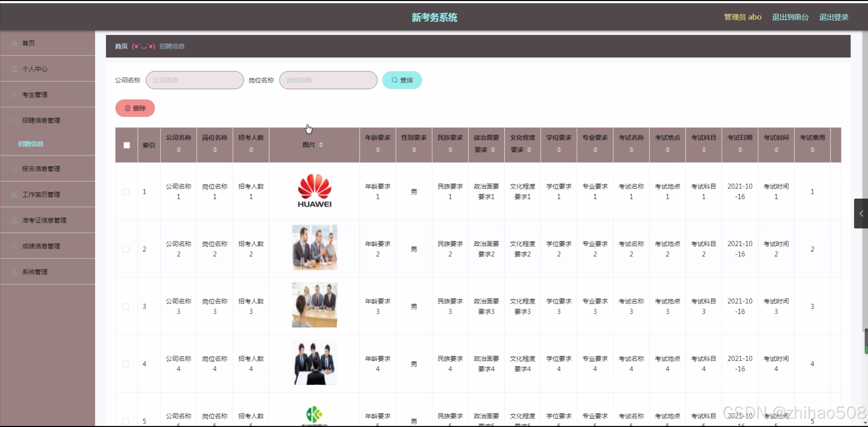The image size is (868, 427).
Task: Click the trash icon on the 删除 button
Action: [x=128, y=108]
